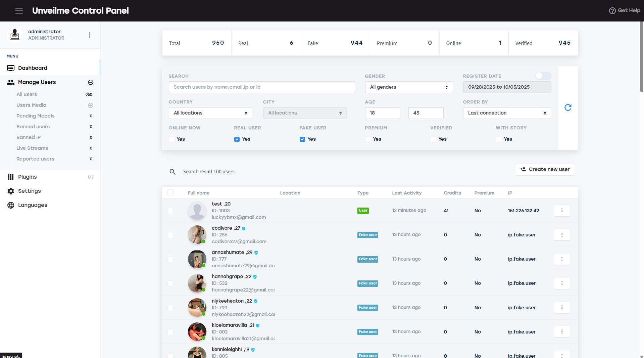Screen dimensions: 644x358
Task: Uncheck the Real User checkbox
Action: 237,139
